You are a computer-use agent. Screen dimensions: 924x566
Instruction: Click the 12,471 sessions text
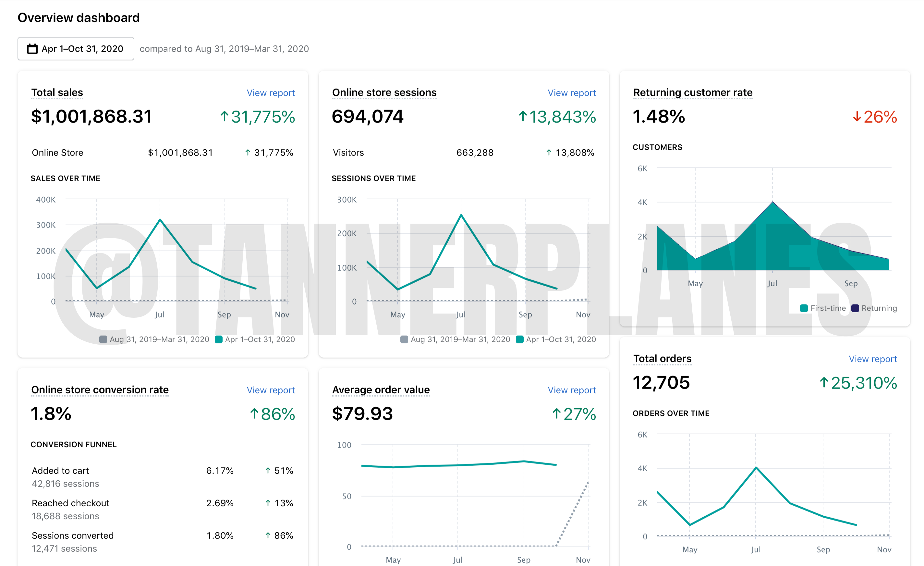click(x=64, y=549)
